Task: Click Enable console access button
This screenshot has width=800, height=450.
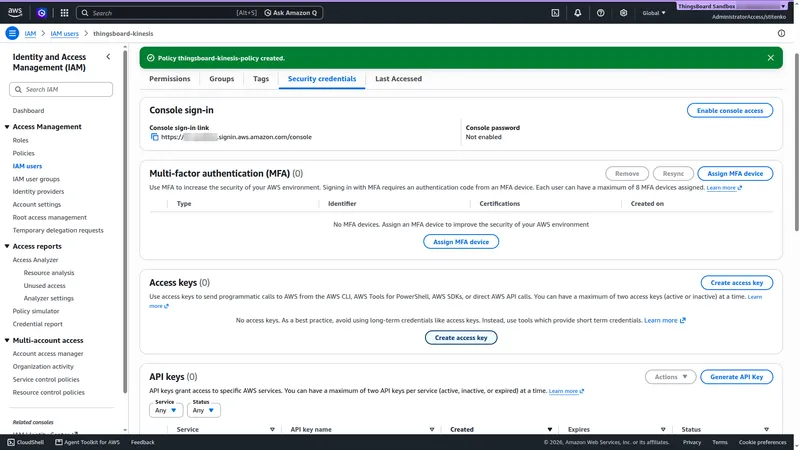Action: pos(730,110)
